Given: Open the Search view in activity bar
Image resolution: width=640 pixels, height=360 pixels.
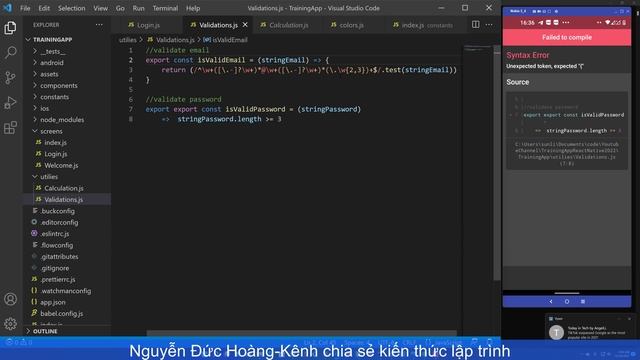Looking at the screenshot, I should pos(10,52).
